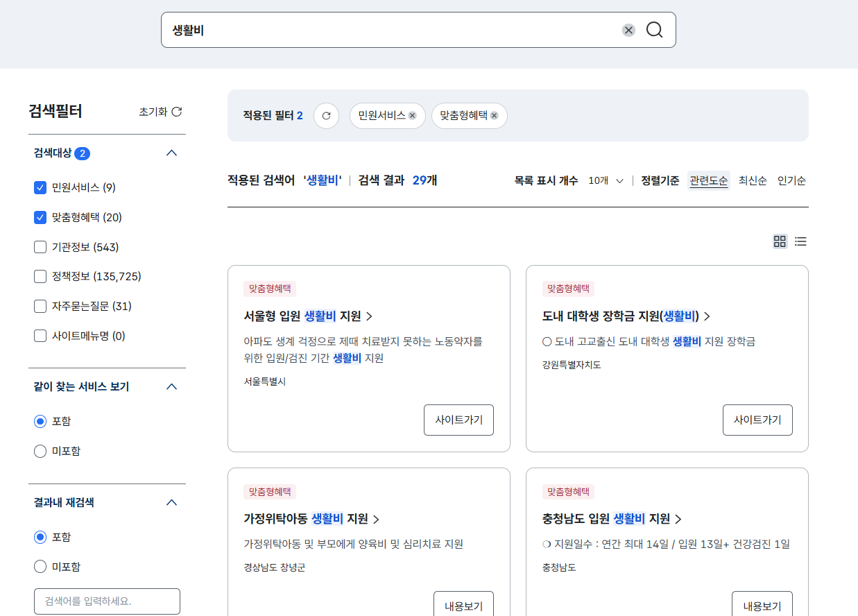Remove the 민원서비스 filter chip
Viewport: 858px width, 616px height.
pyautogui.click(x=412, y=116)
